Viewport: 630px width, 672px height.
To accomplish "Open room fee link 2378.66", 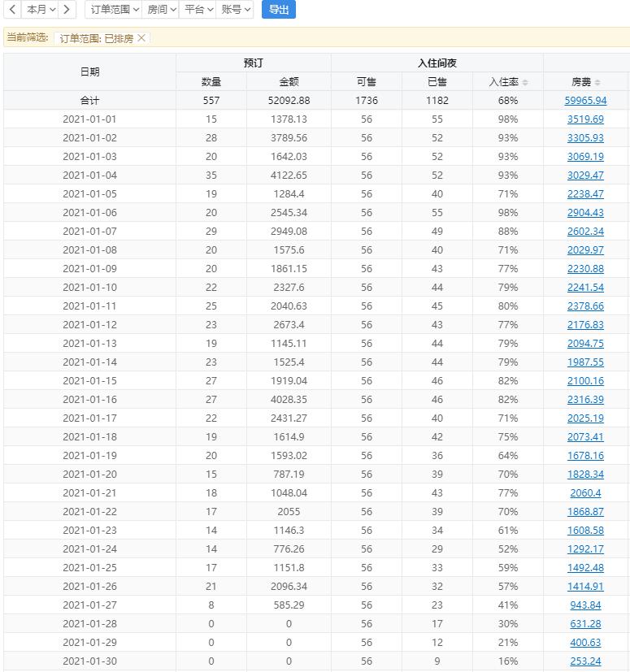I will [x=585, y=306].
